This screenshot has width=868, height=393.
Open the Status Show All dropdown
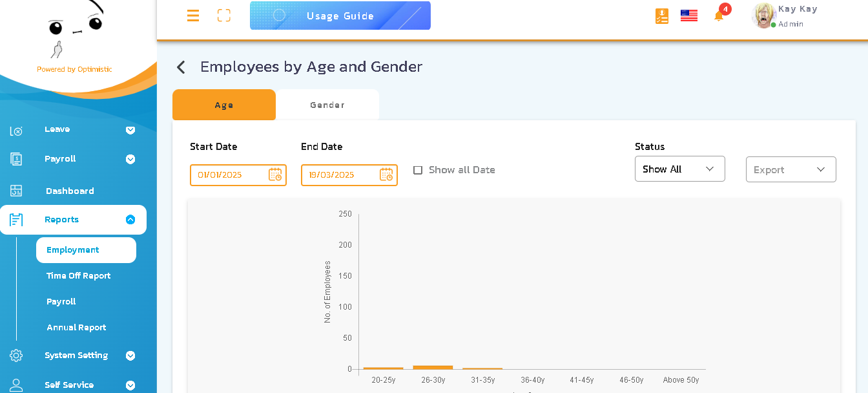click(679, 169)
